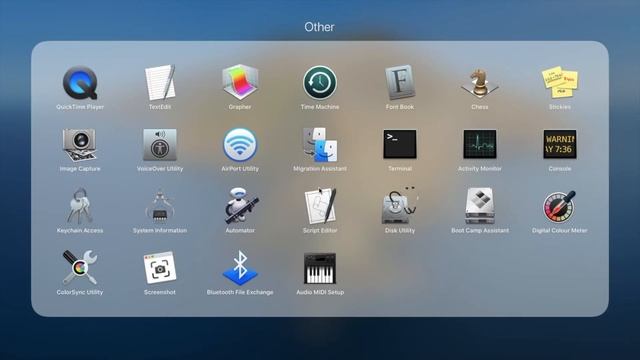The height and width of the screenshot is (360, 640).
Task: Launch the Terminal icon
Action: tap(400, 144)
